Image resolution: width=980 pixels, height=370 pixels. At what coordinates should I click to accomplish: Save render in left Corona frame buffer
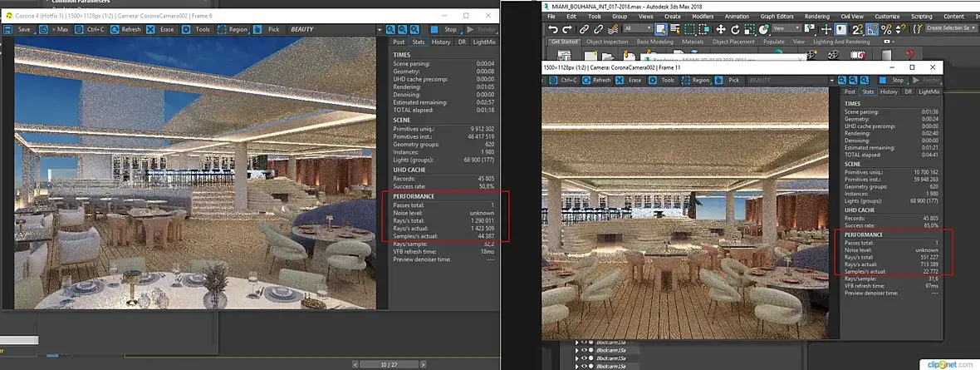(18, 29)
